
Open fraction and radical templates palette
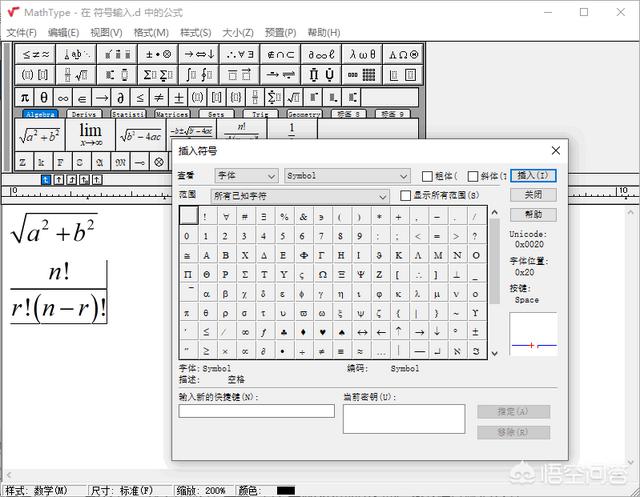(76, 75)
